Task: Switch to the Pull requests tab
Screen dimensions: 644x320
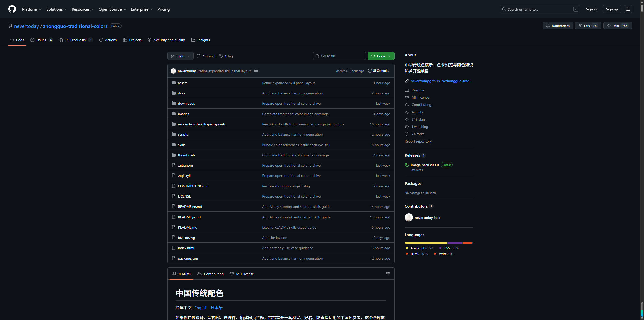Action: tap(76, 40)
